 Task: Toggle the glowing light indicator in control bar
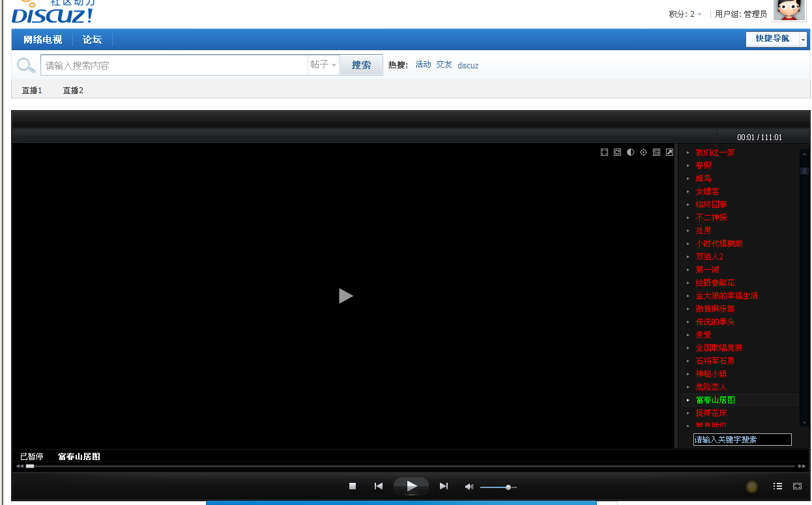[x=751, y=486]
